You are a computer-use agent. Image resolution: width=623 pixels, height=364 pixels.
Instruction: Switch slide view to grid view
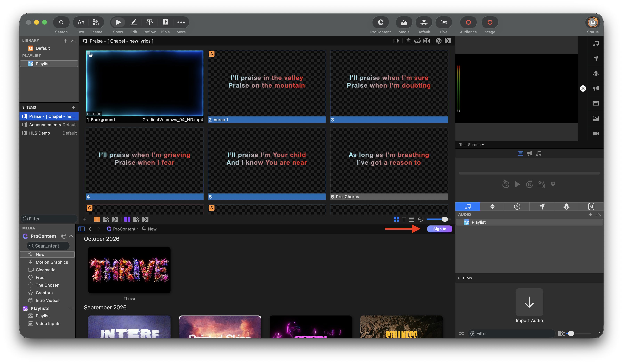point(396,219)
